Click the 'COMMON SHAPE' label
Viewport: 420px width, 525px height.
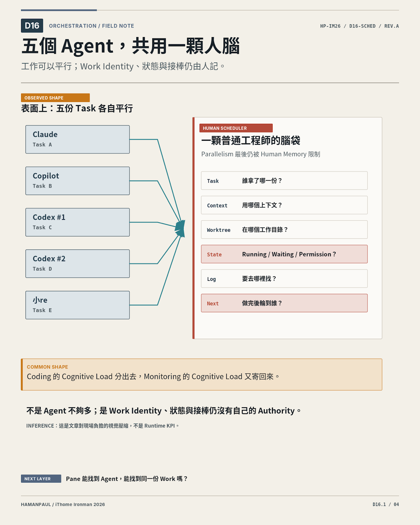[47, 367]
